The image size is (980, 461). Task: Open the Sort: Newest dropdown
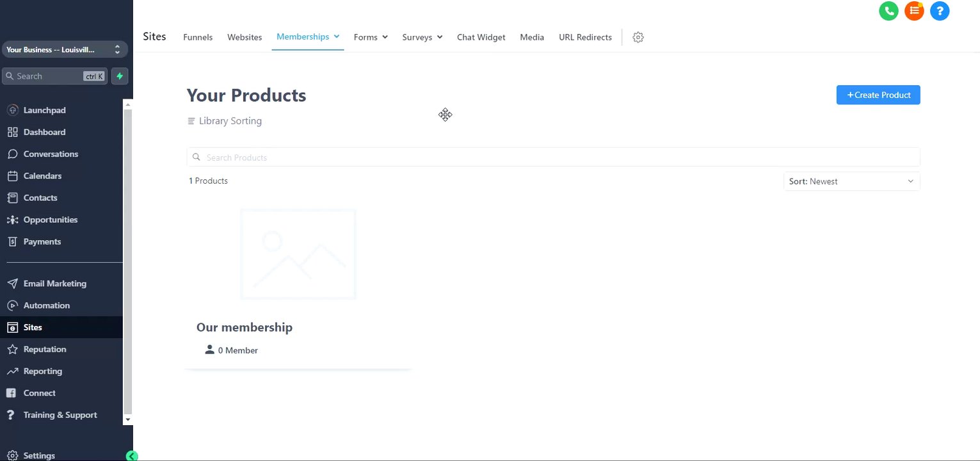tap(851, 181)
